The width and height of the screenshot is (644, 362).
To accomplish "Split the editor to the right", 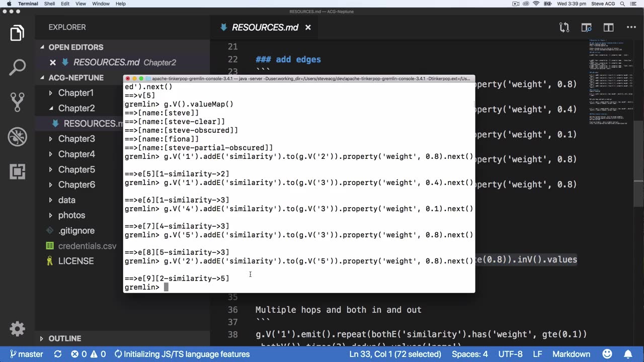I will (x=609, y=28).
